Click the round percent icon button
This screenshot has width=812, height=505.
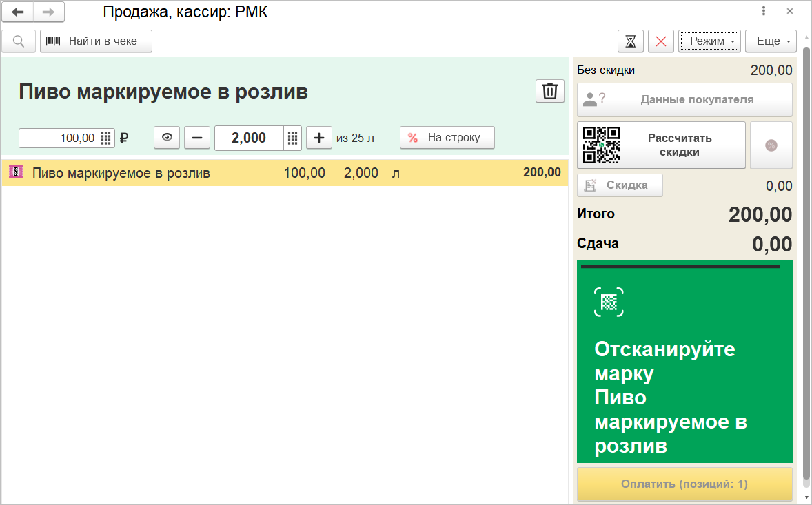click(771, 145)
